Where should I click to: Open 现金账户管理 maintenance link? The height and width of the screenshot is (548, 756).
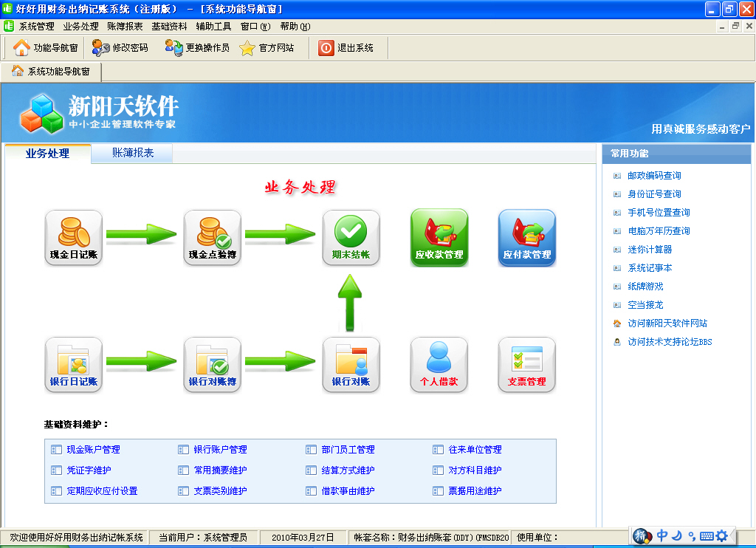[93, 449]
